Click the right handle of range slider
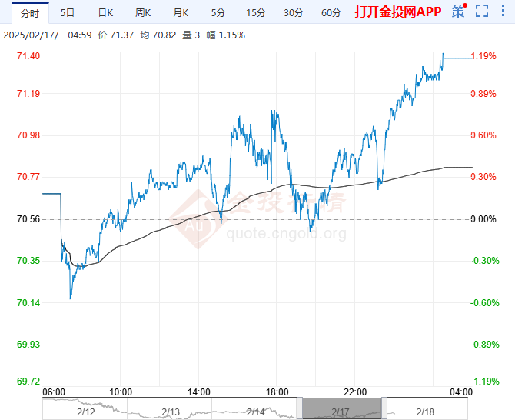The width and height of the screenshot is (515, 420). pyautogui.click(x=384, y=408)
